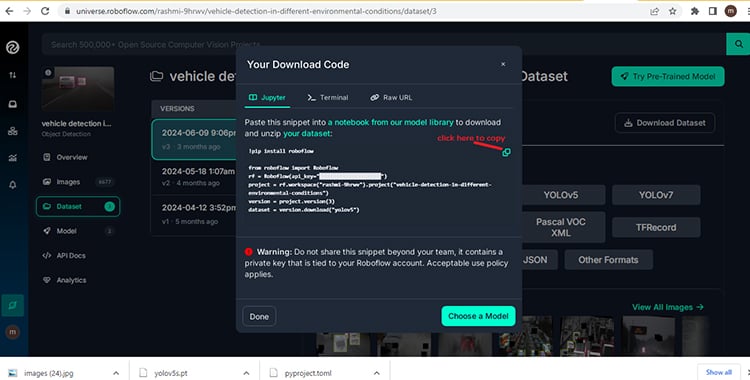Switch to the Raw URL tab
The width and height of the screenshot is (750, 380).
coord(391,98)
